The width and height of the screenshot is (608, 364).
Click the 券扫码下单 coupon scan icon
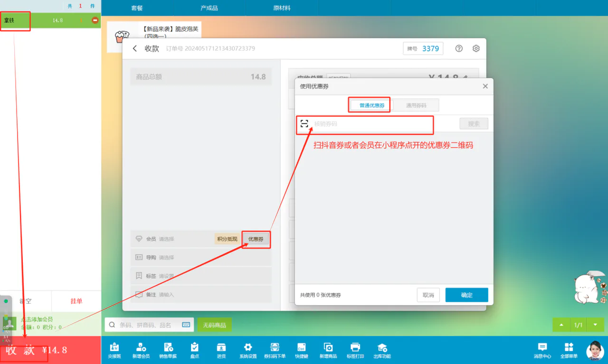pyautogui.click(x=275, y=350)
